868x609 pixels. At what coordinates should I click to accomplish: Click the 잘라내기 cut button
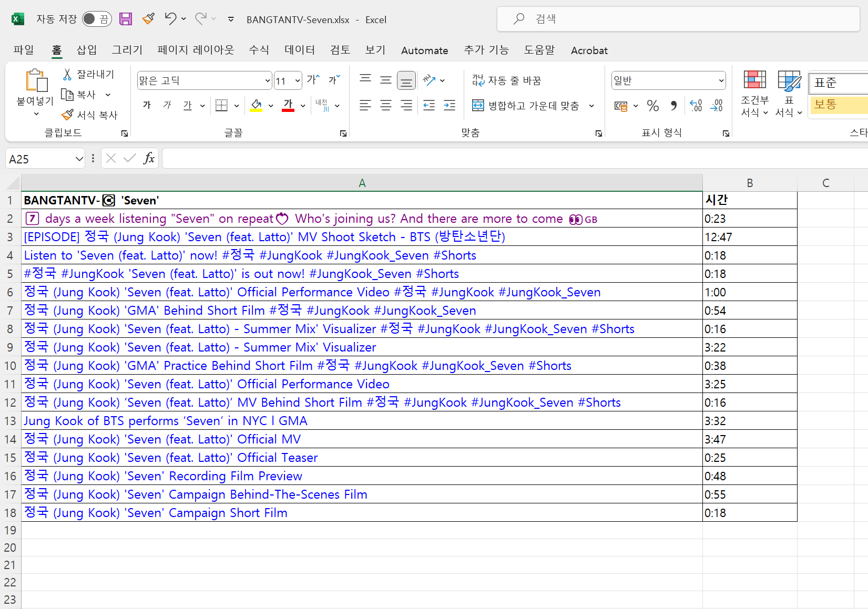tap(88, 75)
